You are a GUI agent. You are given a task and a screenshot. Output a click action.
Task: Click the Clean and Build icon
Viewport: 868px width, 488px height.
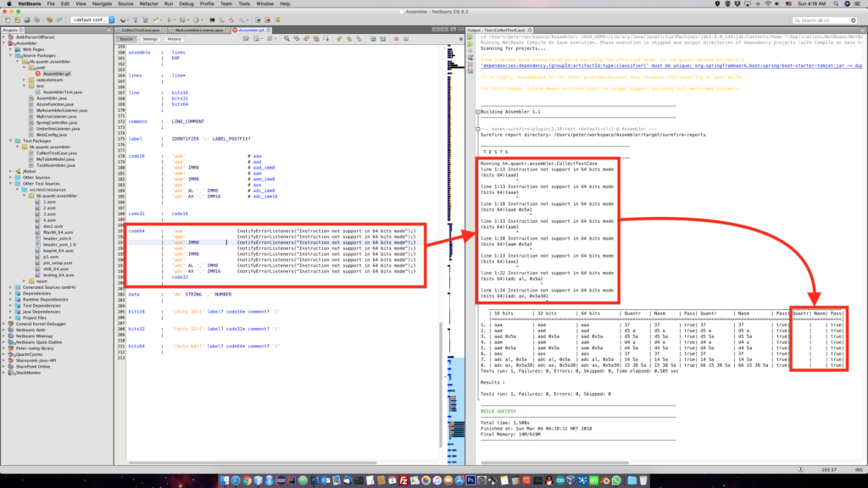146,20
